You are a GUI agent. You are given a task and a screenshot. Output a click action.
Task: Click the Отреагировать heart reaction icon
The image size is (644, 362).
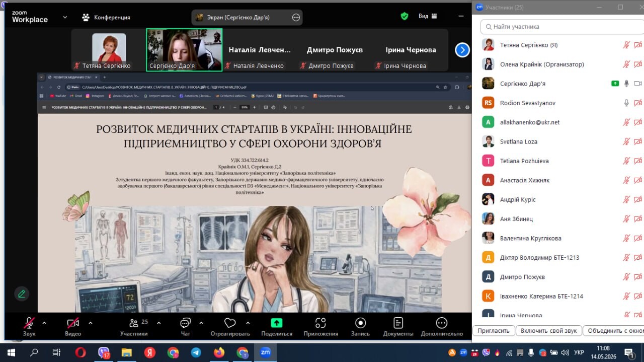230,323
